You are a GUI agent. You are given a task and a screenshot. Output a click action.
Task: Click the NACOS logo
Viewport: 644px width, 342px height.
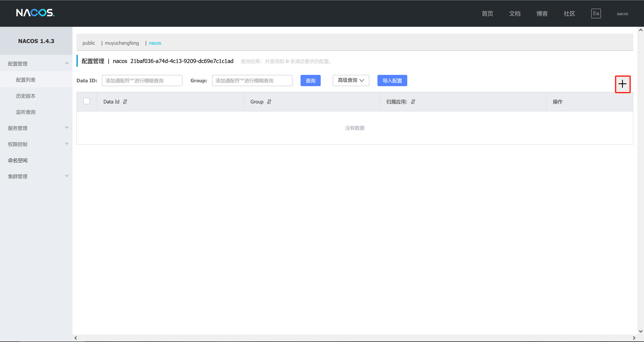[x=35, y=13]
